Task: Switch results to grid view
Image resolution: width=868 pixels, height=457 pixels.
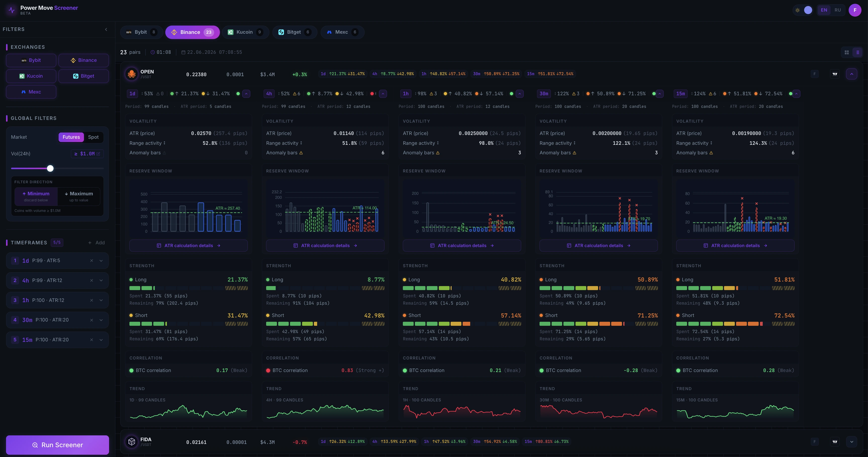Action: pyautogui.click(x=846, y=52)
